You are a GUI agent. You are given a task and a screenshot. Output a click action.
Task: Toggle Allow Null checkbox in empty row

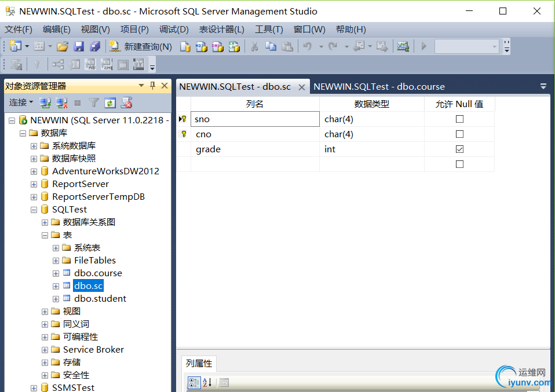tap(459, 164)
